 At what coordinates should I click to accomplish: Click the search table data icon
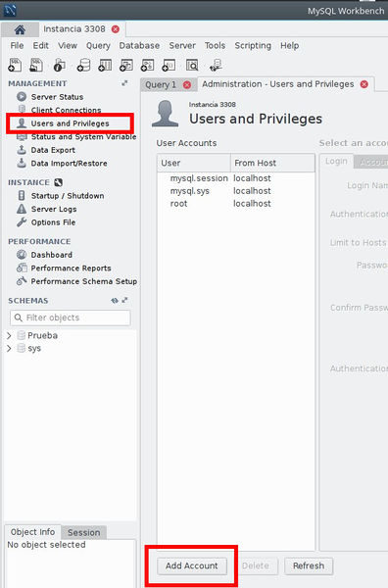192,65
